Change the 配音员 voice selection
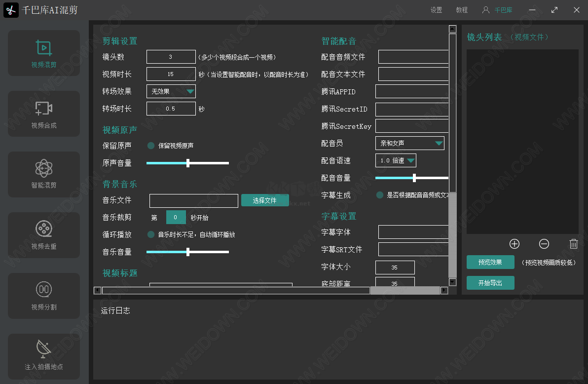Image resolution: width=588 pixels, height=384 pixels. 409,143
